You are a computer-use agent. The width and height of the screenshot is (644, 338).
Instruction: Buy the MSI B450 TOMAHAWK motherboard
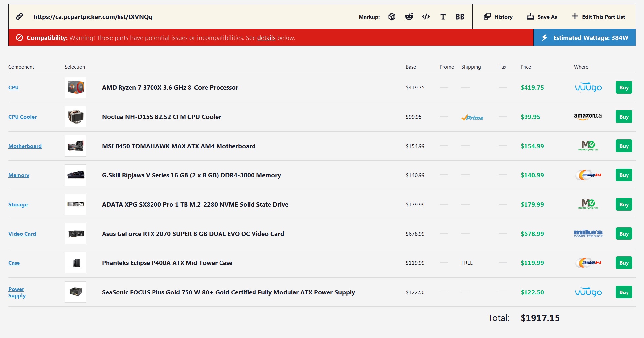(624, 146)
